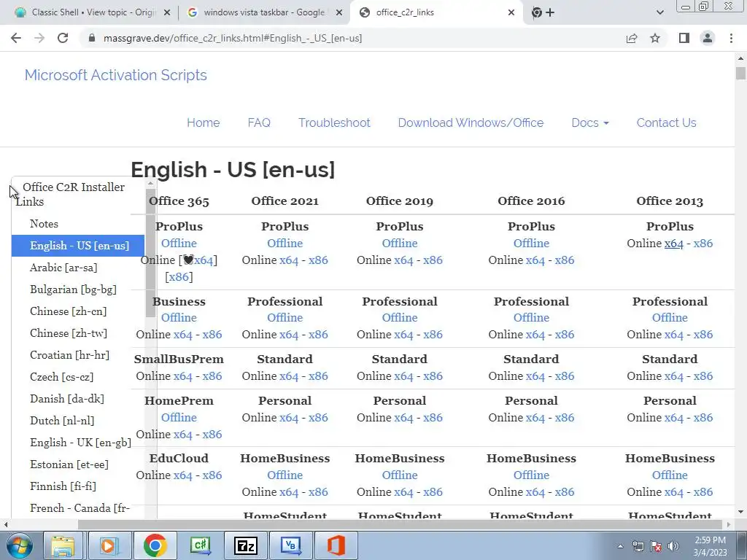
Task: Open the Chrome profile avatar icon
Action: (x=708, y=38)
